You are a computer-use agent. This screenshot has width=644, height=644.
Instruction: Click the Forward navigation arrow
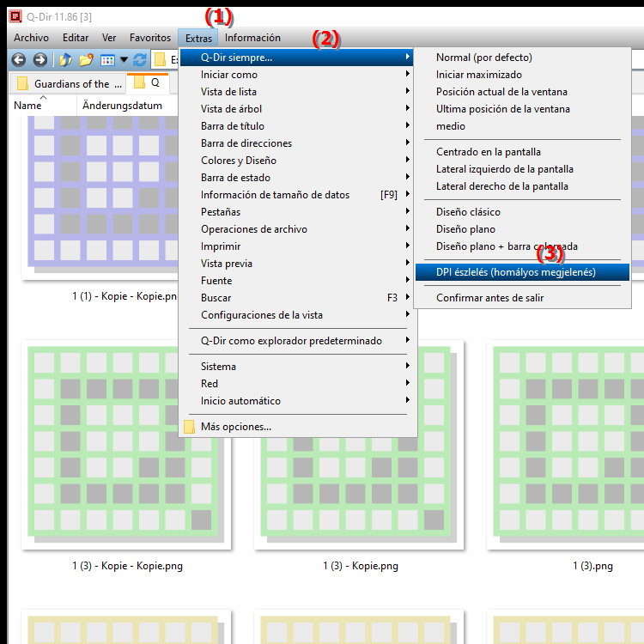(x=39, y=60)
